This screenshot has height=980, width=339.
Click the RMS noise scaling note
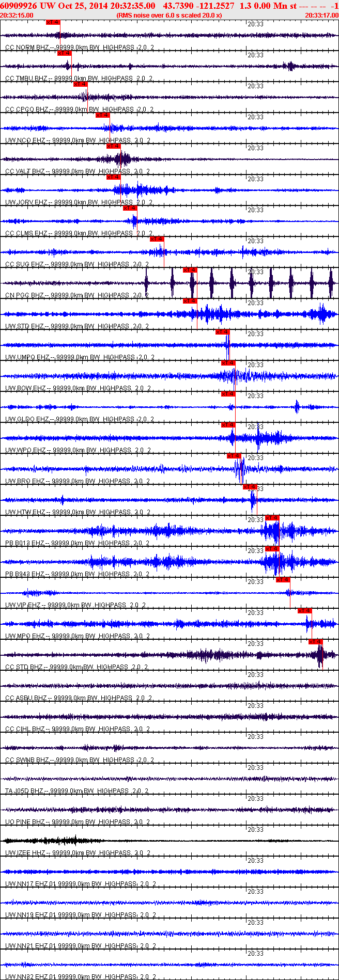pos(169,15)
